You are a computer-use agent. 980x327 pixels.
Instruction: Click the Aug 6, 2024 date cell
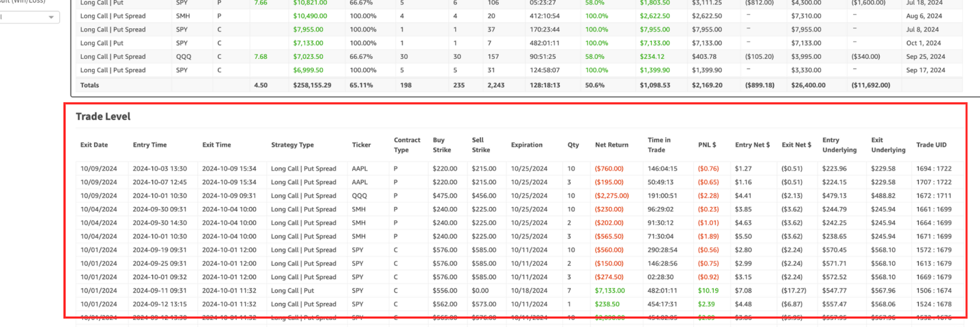click(x=924, y=16)
